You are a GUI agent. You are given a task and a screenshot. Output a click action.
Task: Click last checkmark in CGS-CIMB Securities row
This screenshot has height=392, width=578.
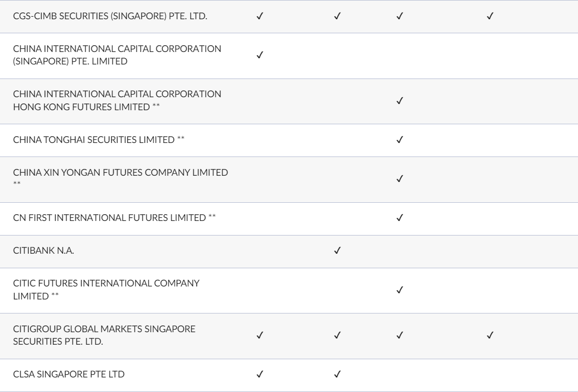pos(490,16)
